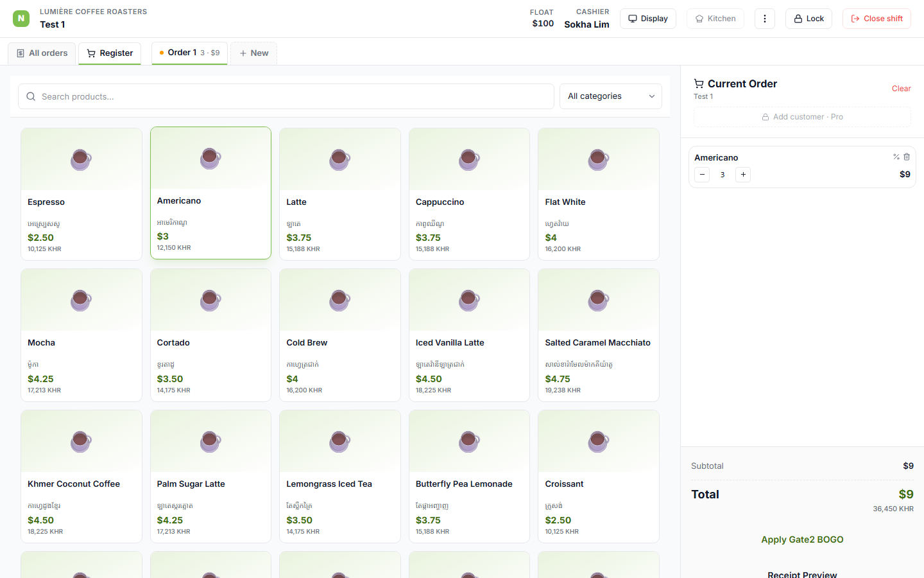Add Butterfly Pea Lemonade product

[469, 477]
